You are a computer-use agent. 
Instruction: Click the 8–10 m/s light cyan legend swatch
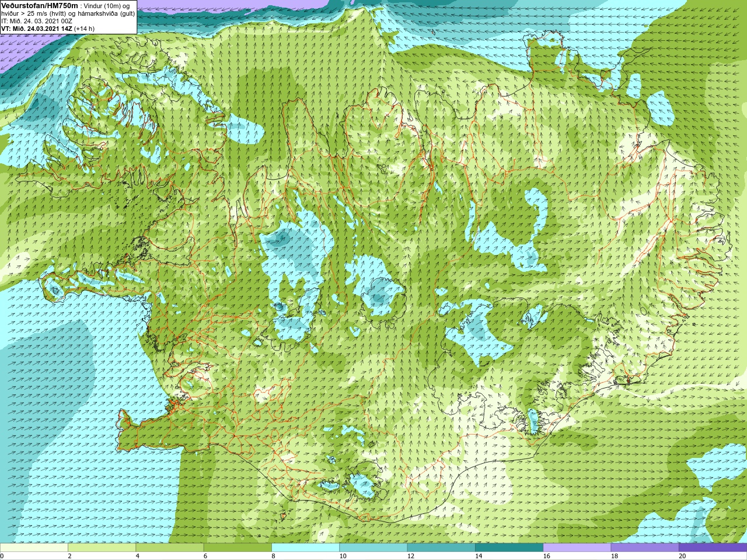(x=305, y=548)
